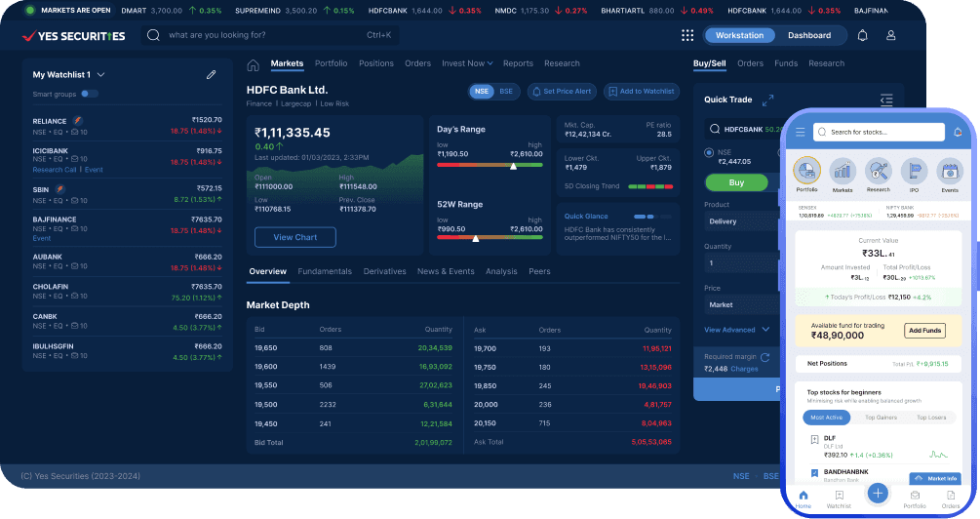The image size is (980, 519).
Task: Click the main search input field
Action: coord(270,35)
